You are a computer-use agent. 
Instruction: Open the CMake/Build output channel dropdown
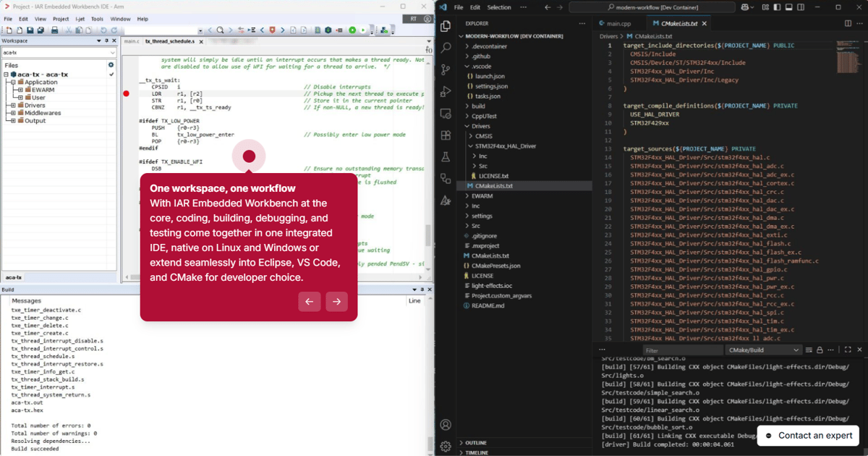(x=763, y=350)
